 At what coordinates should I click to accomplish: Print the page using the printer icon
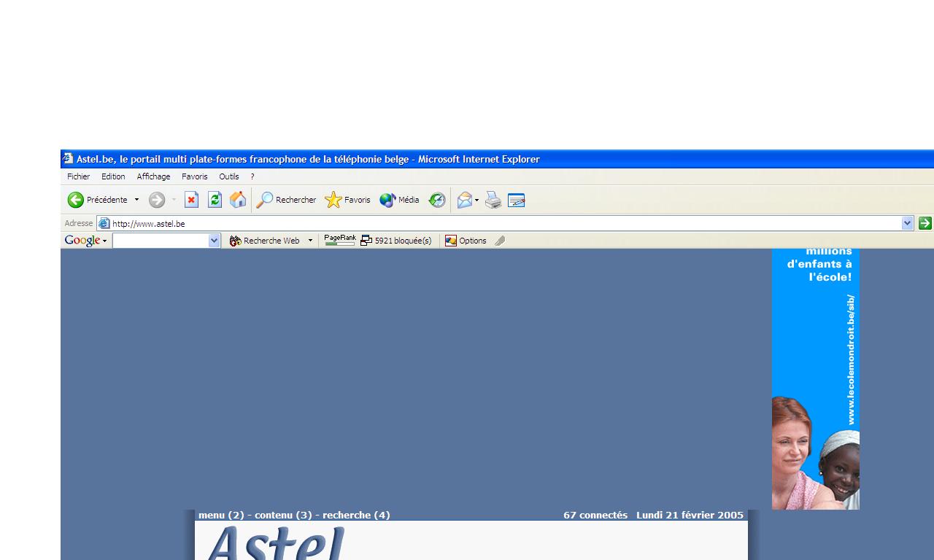pyautogui.click(x=493, y=200)
